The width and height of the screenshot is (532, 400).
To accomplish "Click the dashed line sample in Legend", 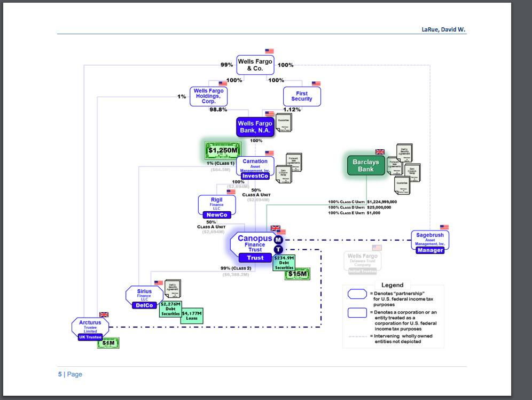I will 358,336.
